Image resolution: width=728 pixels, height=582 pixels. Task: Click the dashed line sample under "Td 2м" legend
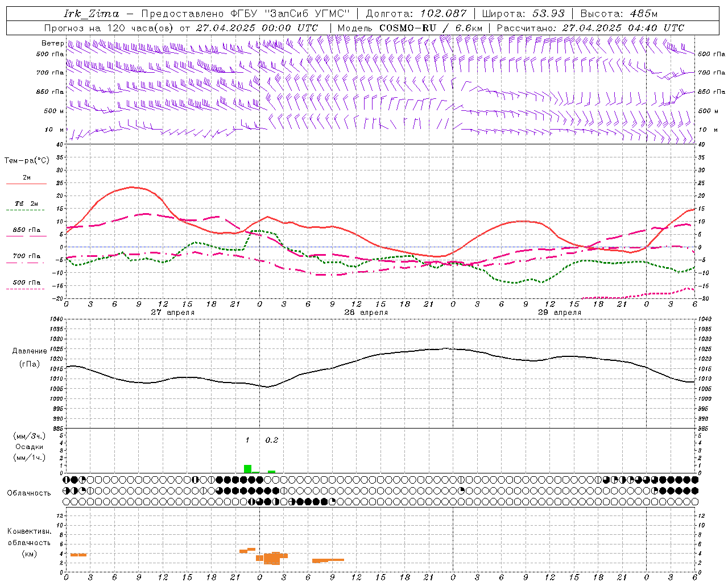[x=25, y=210]
